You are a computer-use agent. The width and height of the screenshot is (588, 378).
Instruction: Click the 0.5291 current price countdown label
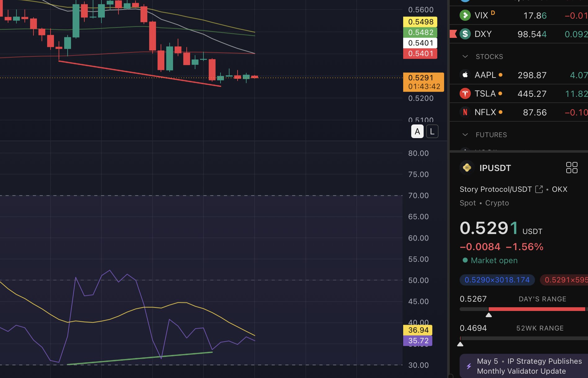click(423, 82)
